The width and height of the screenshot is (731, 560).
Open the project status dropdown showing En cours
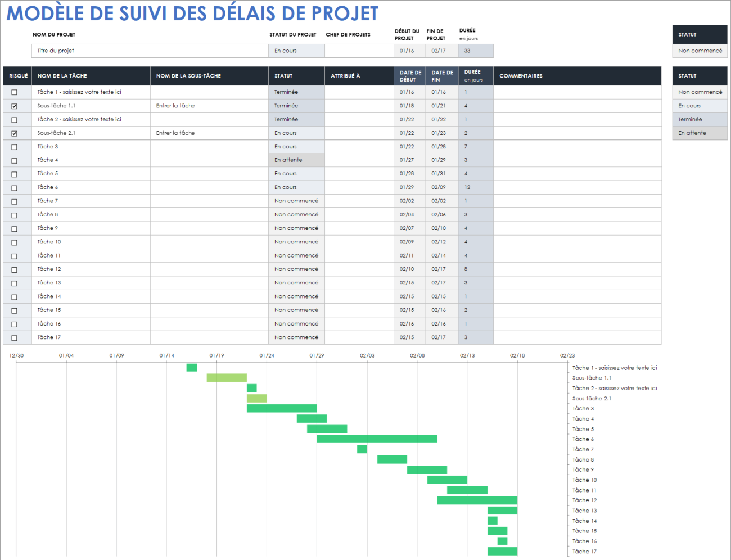pos(296,51)
